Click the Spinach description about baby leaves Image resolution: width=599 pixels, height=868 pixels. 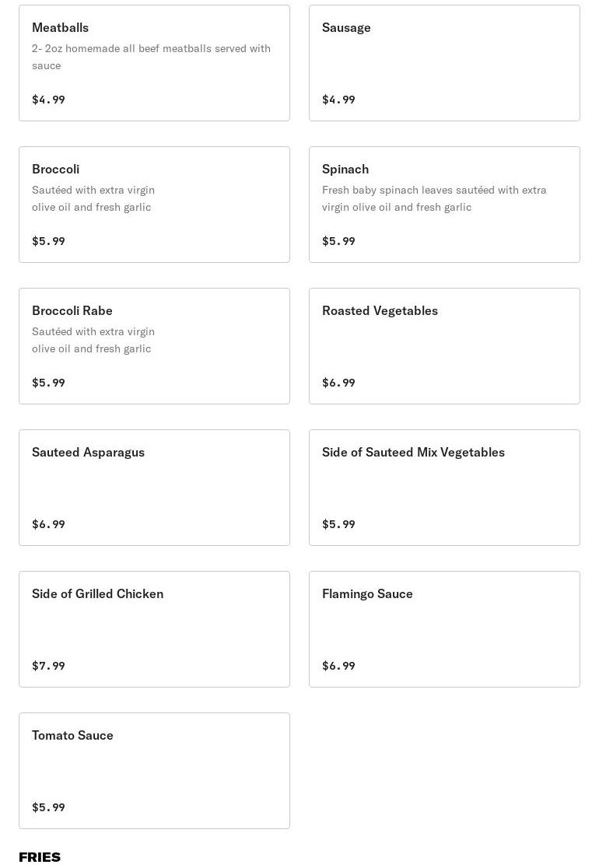[x=434, y=198]
